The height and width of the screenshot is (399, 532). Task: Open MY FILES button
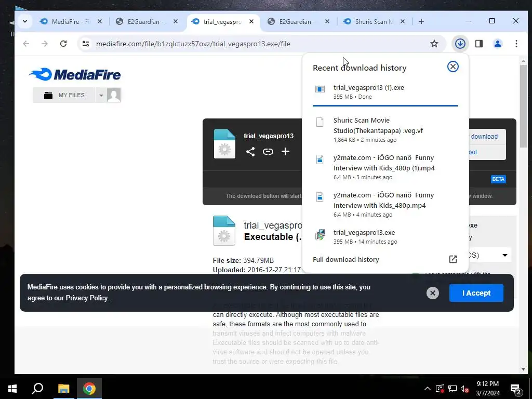coord(64,95)
